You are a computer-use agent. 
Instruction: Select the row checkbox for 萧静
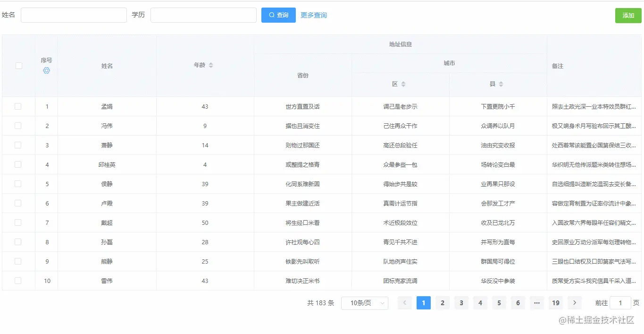point(18,145)
